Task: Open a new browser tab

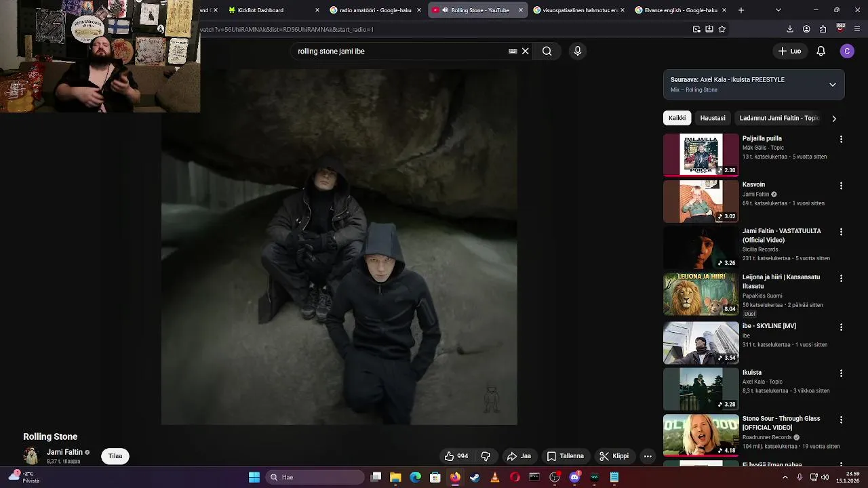Action: pyautogui.click(x=741, y=10)
